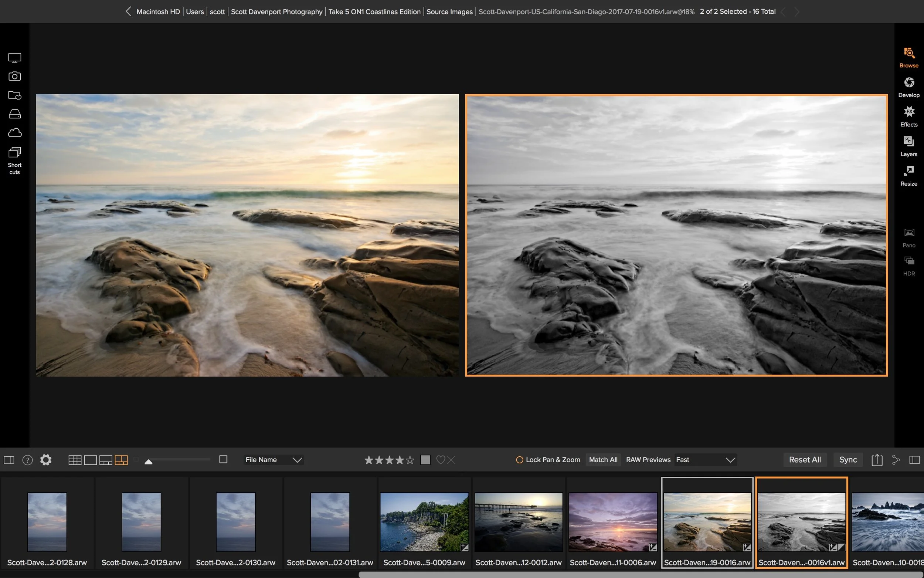Select thumbnail Scott-Dave...2-0129.arw
This screenshot has width=924, height=578.
coord(141,523)
